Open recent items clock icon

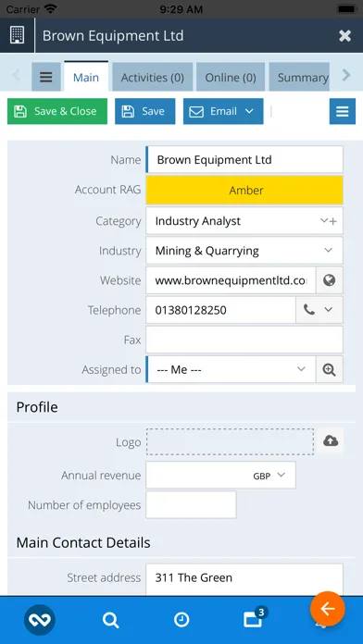[x=181, y=620]
